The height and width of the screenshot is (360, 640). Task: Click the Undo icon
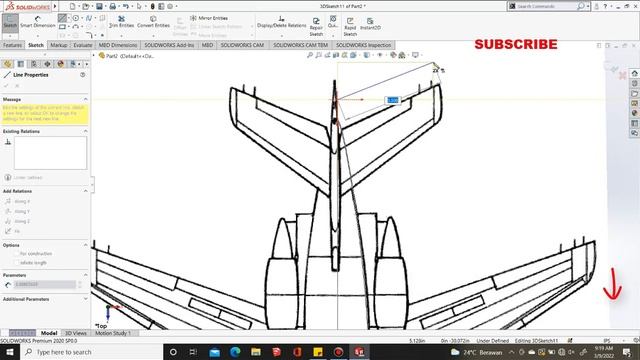(126, 6)
